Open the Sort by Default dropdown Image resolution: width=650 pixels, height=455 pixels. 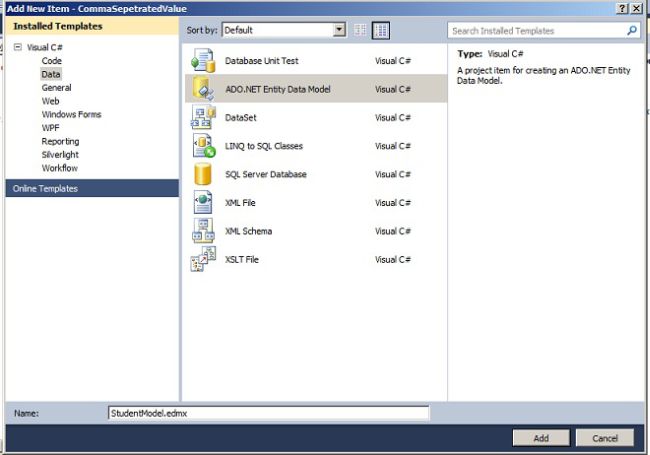click(x=340, y=30)
